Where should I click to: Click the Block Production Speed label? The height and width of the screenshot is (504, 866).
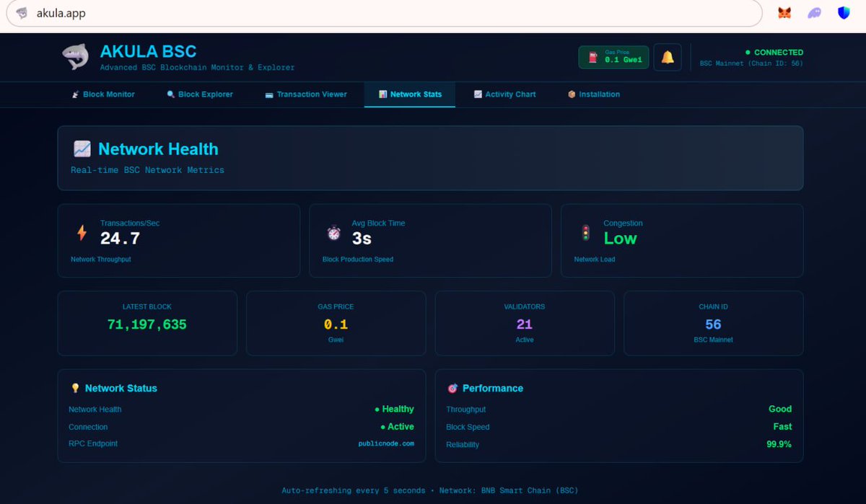(358, 259)
